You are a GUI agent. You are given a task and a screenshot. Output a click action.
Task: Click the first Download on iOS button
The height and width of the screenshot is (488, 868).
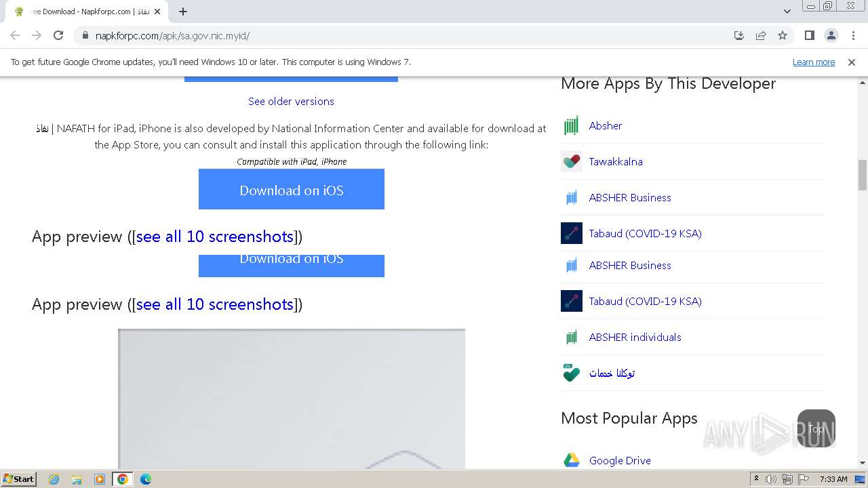[x=292, y=189]
